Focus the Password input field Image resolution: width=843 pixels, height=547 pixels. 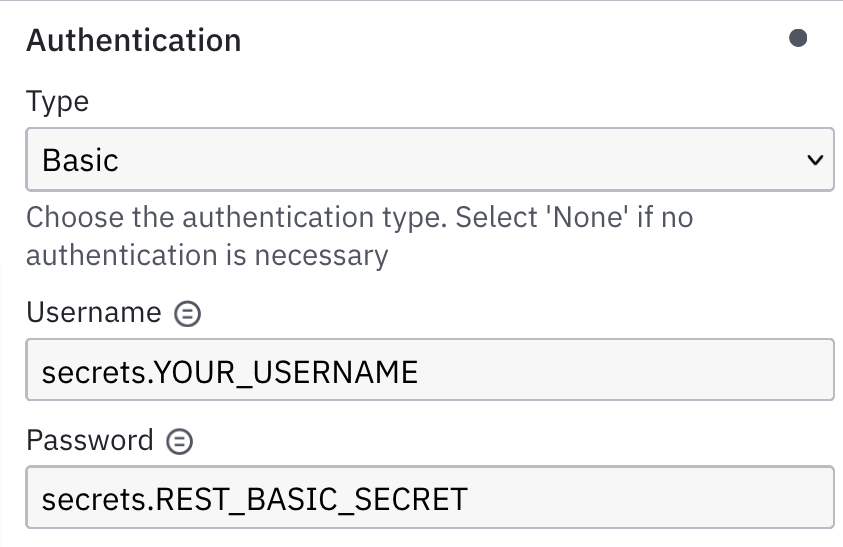[429, 497]
